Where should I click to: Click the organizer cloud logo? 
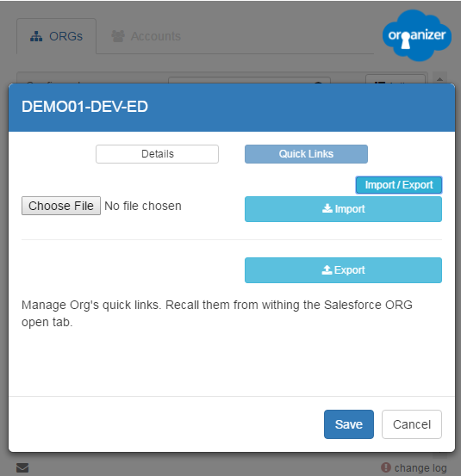tap(417, 36)
